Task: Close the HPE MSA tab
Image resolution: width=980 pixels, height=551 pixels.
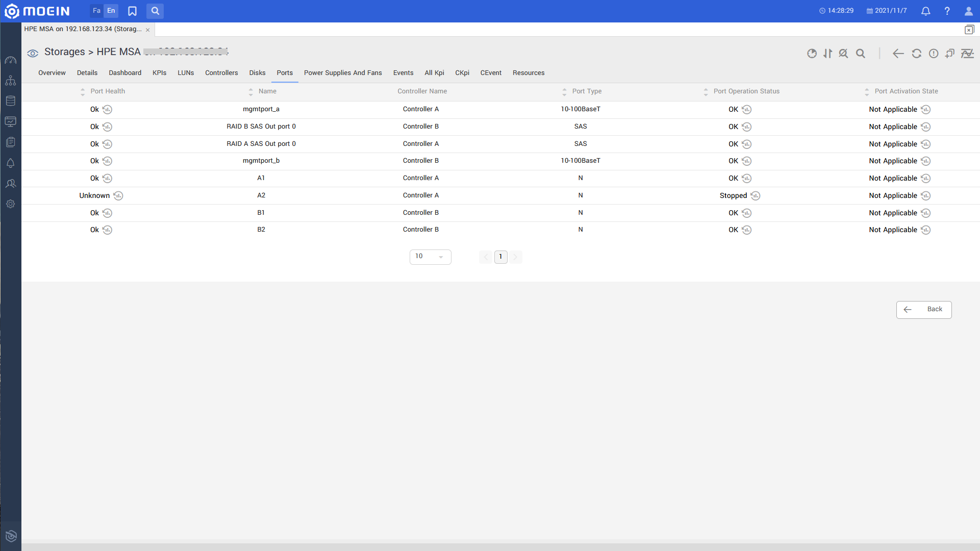Action: coord(148,30)
